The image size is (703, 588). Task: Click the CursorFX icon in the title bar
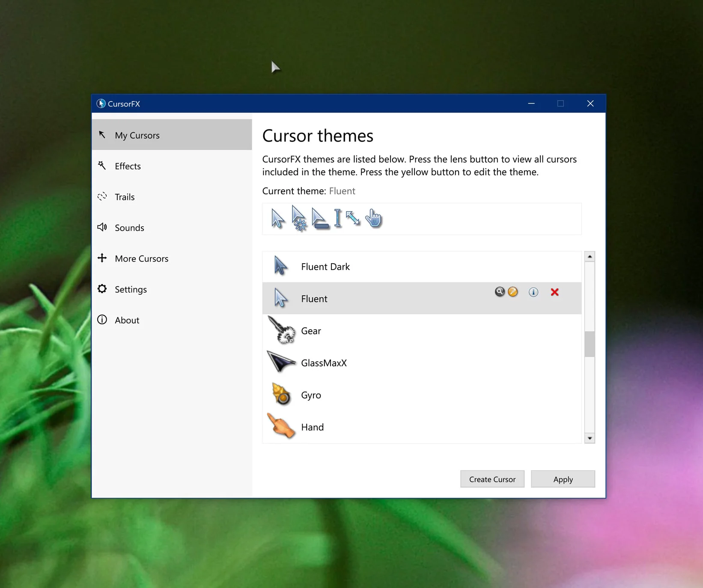pos(100,103)
